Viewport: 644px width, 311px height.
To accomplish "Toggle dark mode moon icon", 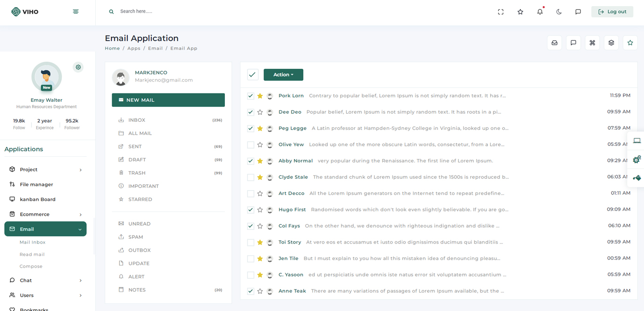I will (x=559, y=12).
